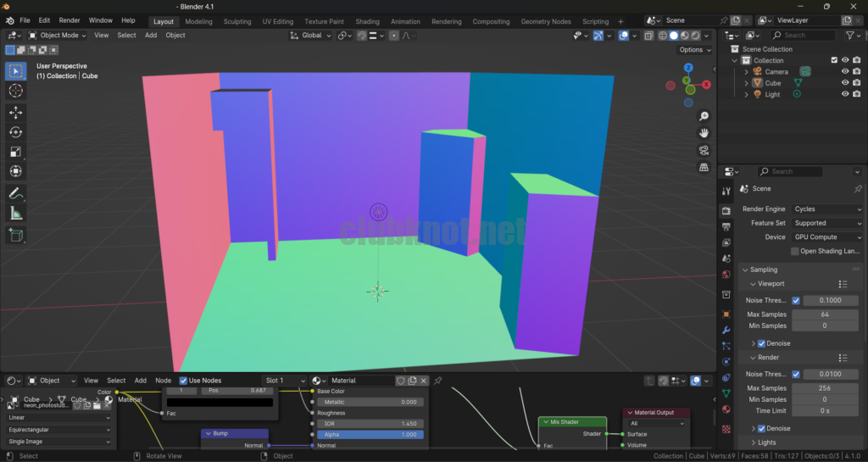Select the Cursor tool
Screen dimensions: 868x462
(x=15, y=91)
